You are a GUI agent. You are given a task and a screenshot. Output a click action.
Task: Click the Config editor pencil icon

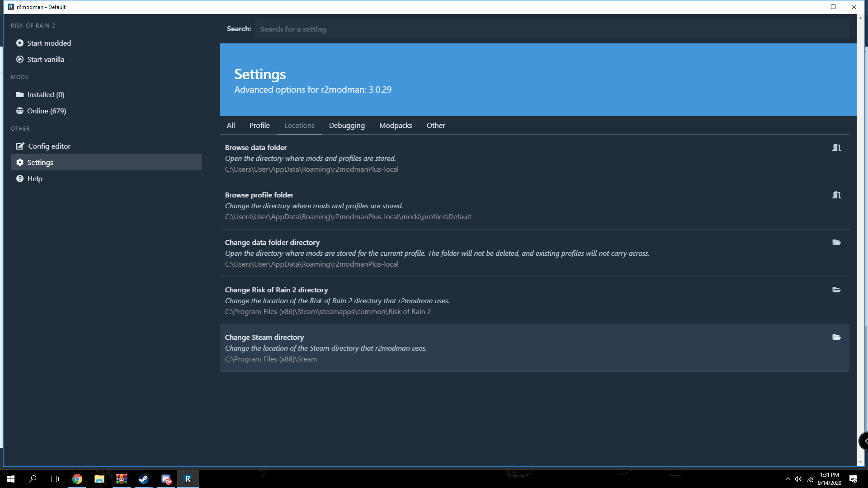(x=20, y=146)
